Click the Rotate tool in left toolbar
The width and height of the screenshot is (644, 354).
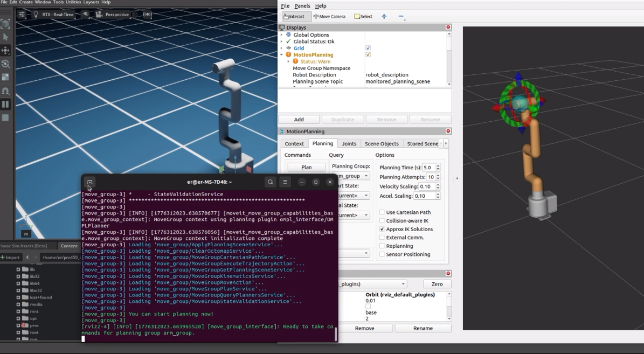click(x=5, y=64)
